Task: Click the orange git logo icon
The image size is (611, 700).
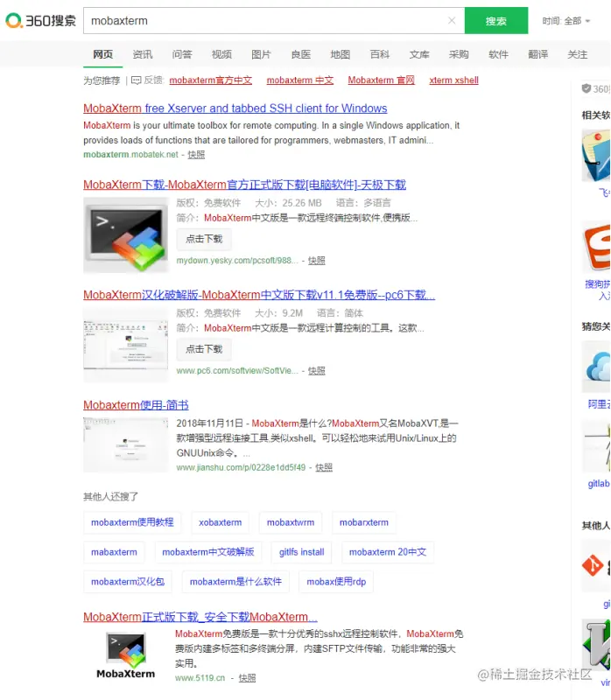Action: tap(593, 565)
